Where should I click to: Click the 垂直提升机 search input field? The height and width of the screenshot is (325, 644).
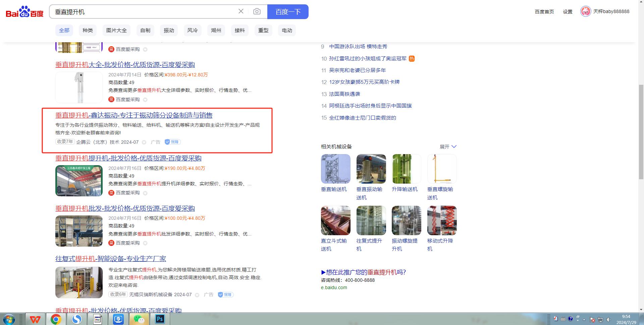(x=144, y=12)
